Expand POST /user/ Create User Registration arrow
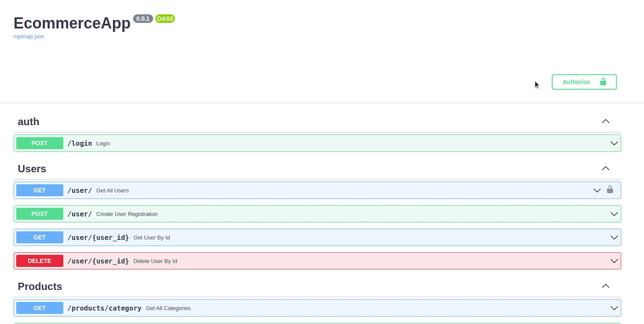The image size is (644, 324). (x=614, y=214)
